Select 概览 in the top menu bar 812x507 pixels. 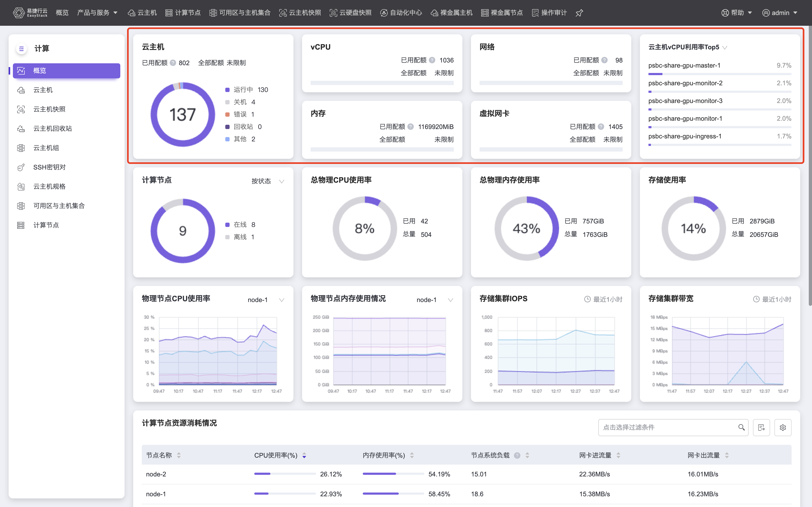coord(62,13)
